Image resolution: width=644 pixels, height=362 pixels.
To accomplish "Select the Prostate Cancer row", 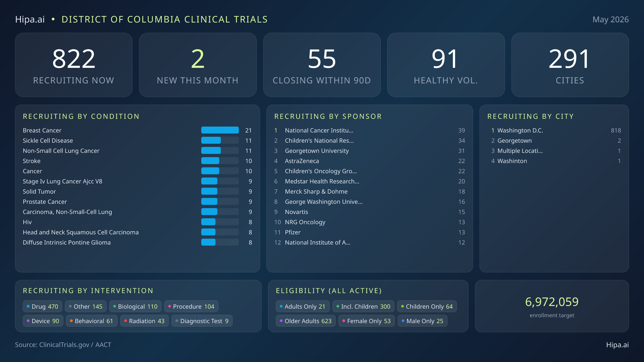I will tap(137, 202).
